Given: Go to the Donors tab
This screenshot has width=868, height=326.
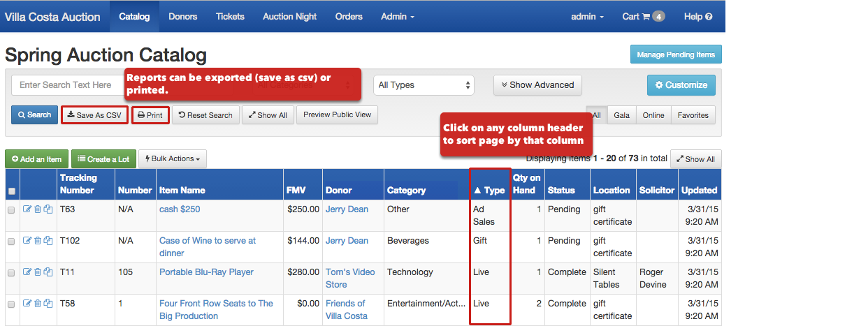Looking at the screenshot, I should pos(183,17).
